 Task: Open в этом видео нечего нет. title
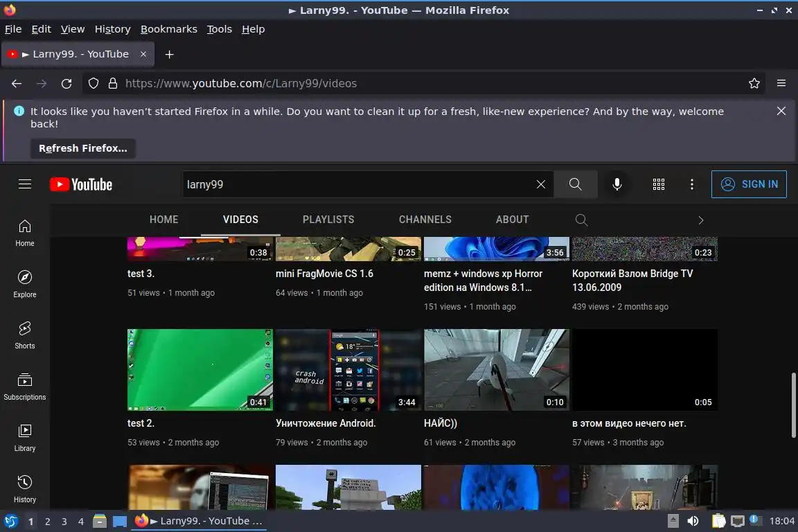629,423
